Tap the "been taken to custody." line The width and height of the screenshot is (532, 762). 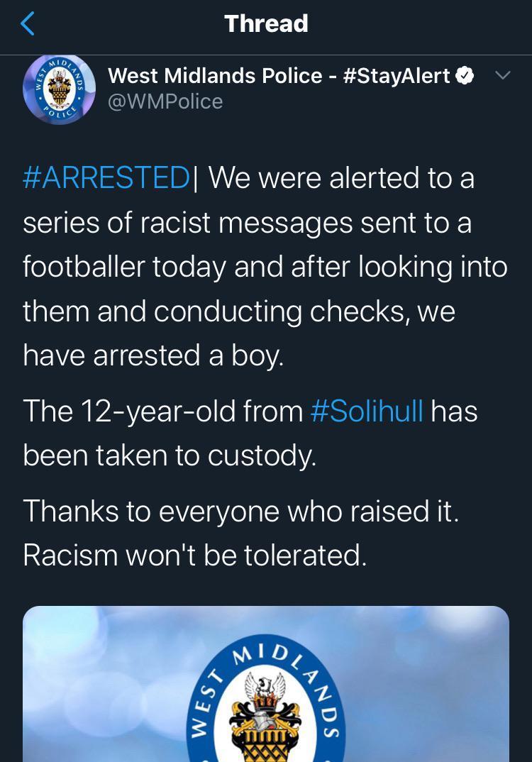coord(170,456)
